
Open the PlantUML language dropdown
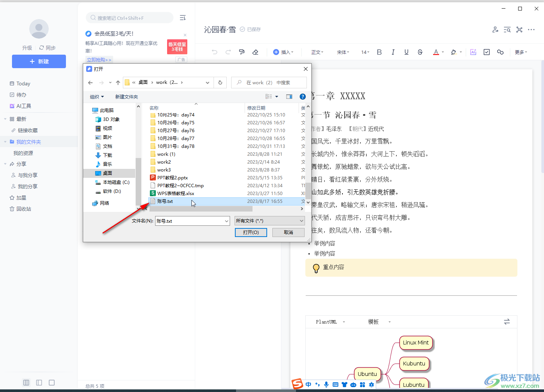[x=330, y=322]
